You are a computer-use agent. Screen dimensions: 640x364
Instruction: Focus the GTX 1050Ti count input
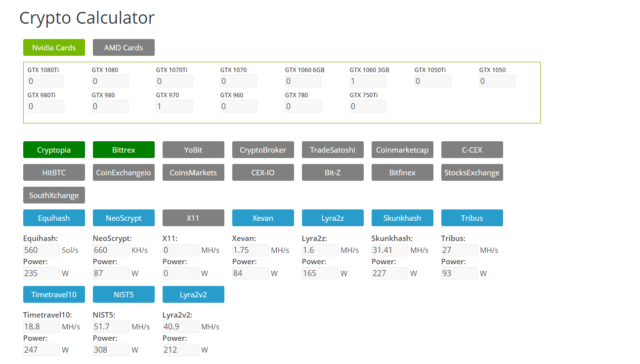[x=433, y=81]
